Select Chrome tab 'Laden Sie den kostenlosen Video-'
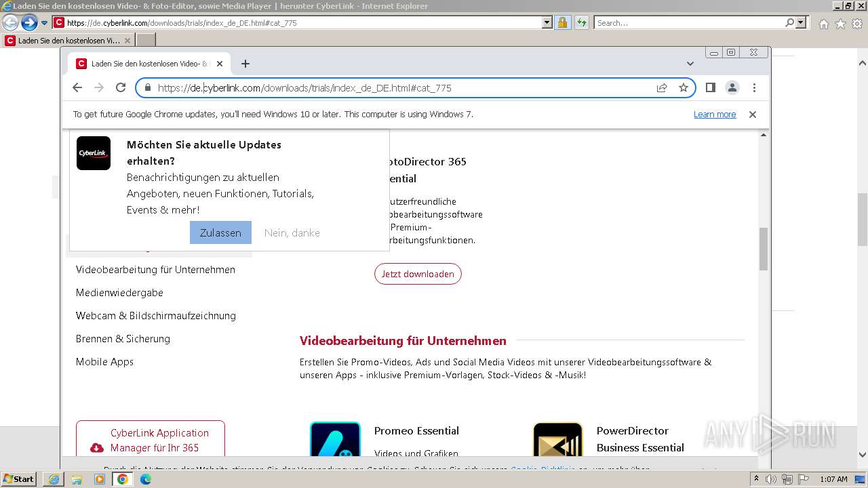 pos(149,64)
